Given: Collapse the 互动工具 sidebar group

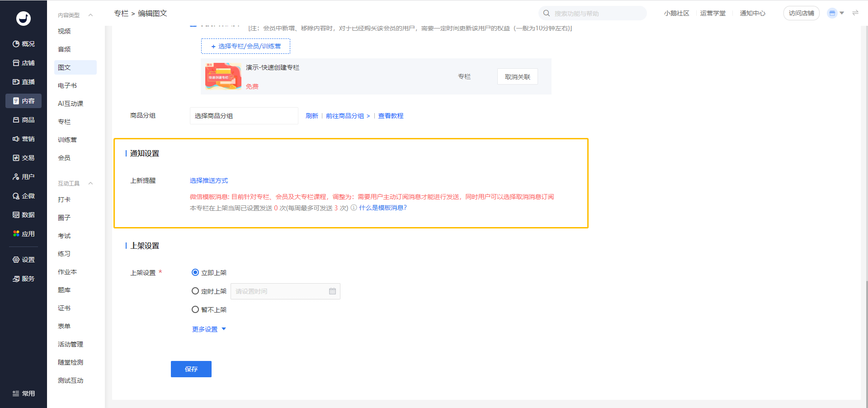Looking at the screenshot, I should click(x=90, y=183).
